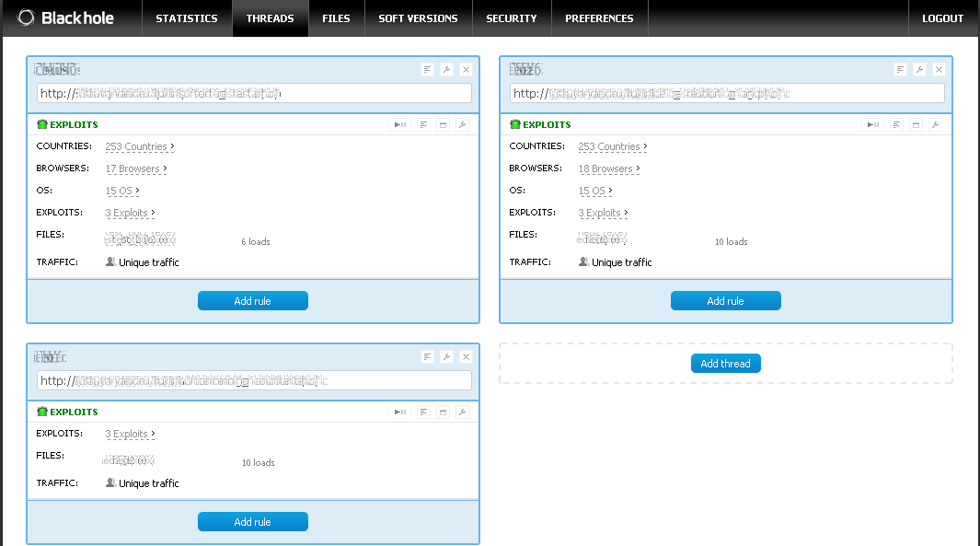Viewport: 980px width, 546px height.
Task: Click list icon in the 18 Browsers rule header
Action: (x=897, y=125)
